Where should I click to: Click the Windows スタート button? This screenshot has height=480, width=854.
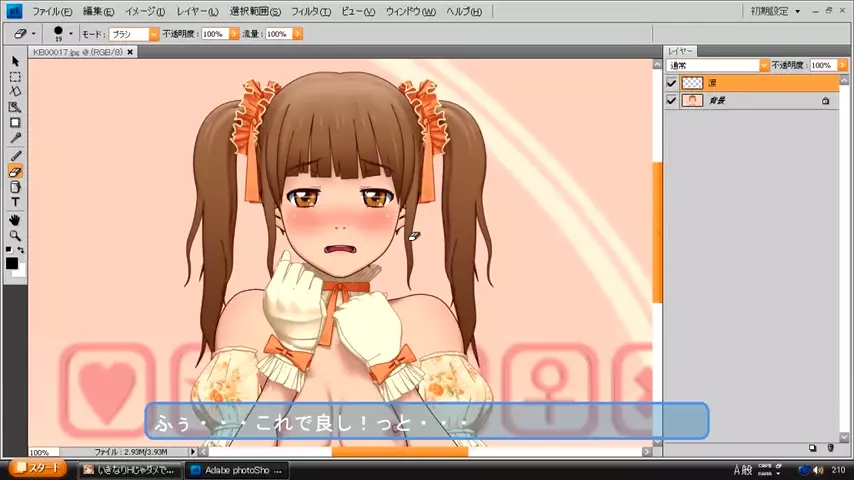[37, 469]
